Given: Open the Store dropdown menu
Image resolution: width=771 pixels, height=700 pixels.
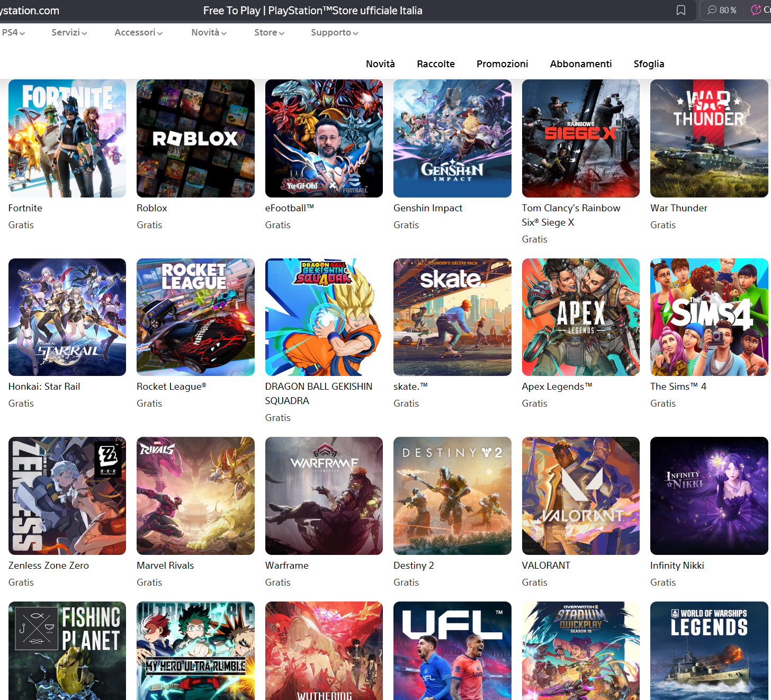Looking at the screenshot, I should (270, 32).
